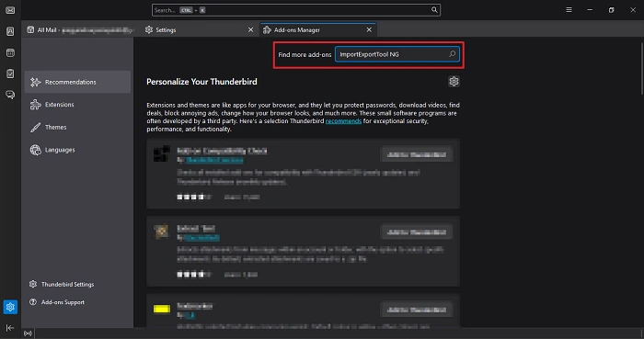The width and height of the screenshot is (644, 339).
Task: Restore down the window
Action: point(611,10)
